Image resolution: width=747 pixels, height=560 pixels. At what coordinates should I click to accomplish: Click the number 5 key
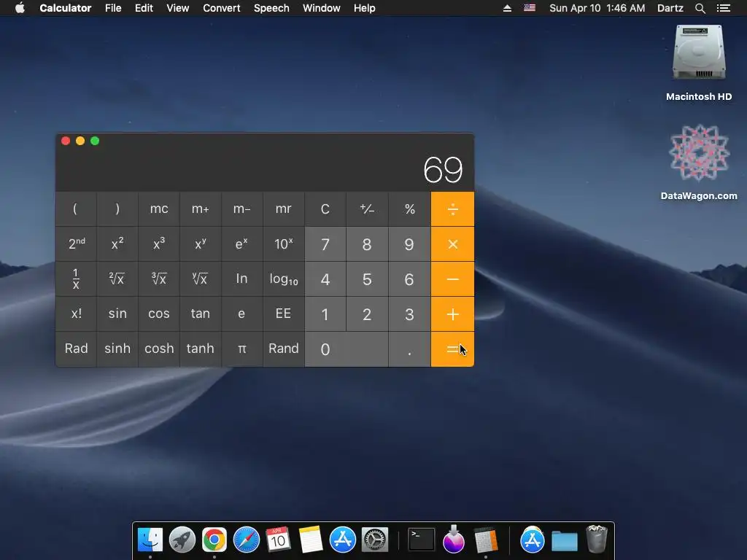[x=367, y=279]
